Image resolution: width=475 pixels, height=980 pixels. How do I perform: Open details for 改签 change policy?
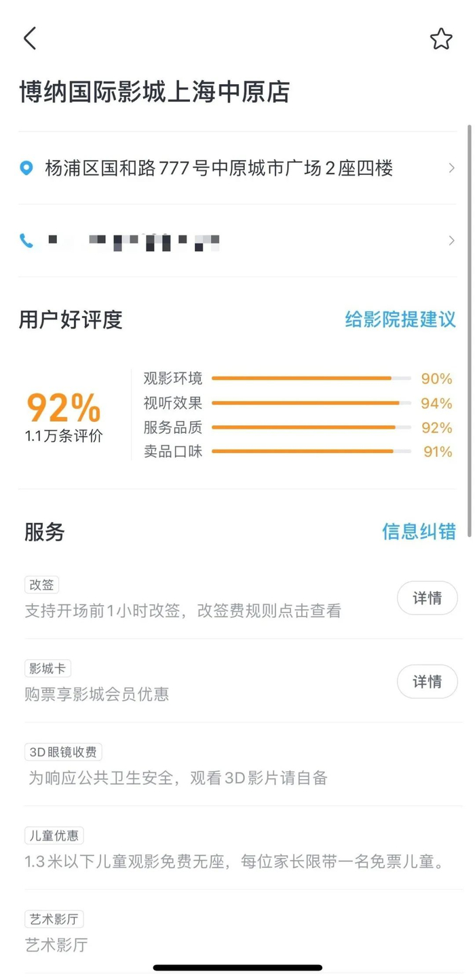point(427,597)
